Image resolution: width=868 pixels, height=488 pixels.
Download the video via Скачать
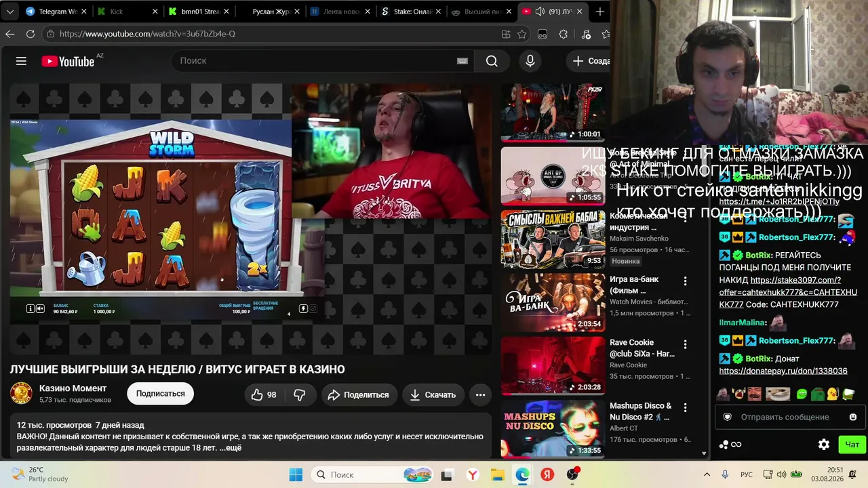(433, 394)
